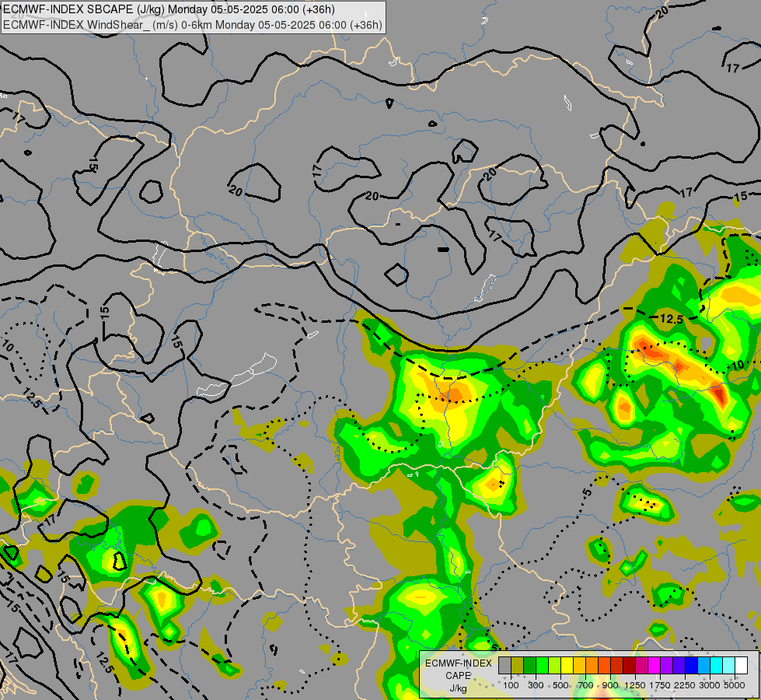Click the J/kg unit label in legend

coord(458,689)
